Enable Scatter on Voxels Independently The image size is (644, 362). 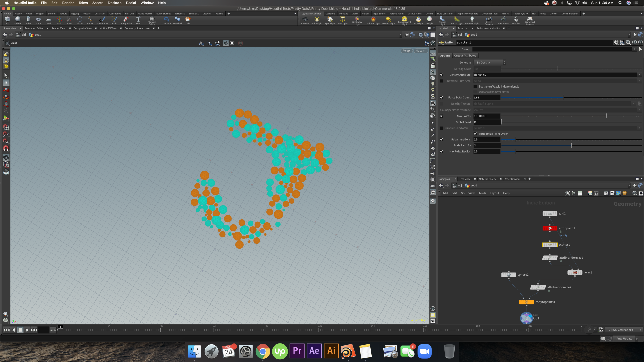475,87
